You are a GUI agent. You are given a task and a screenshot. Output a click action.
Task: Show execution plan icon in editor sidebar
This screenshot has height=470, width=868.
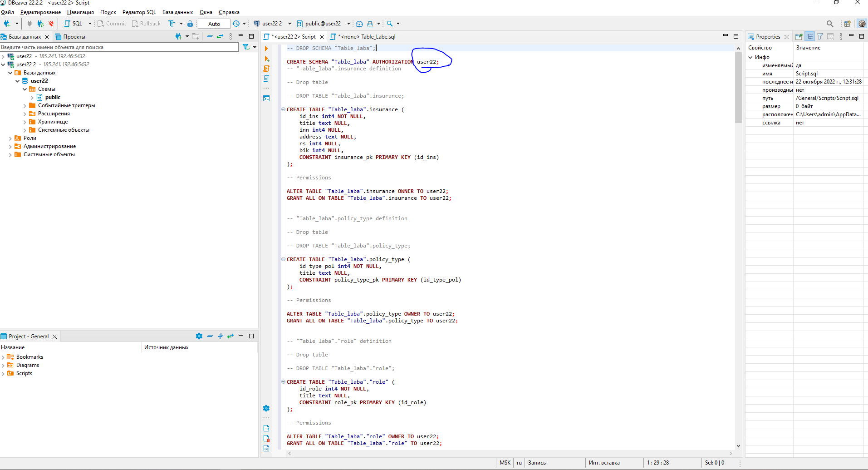tap(266, 79)
